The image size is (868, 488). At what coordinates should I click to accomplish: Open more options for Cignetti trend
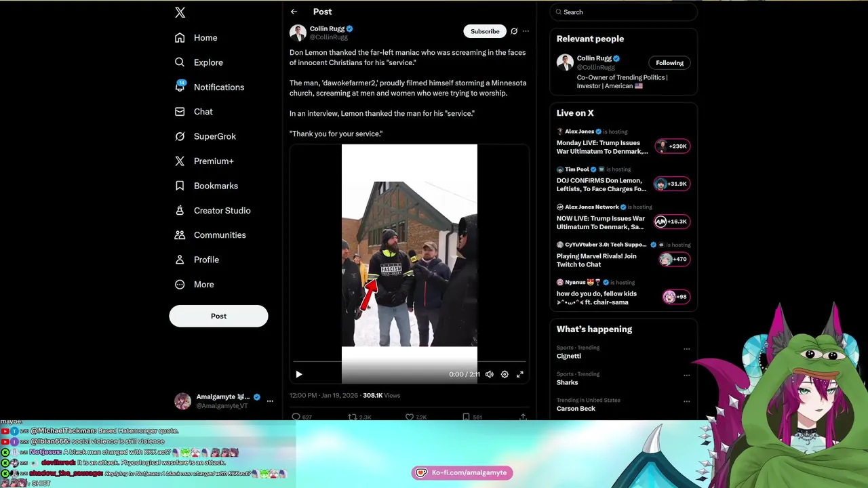686,349
